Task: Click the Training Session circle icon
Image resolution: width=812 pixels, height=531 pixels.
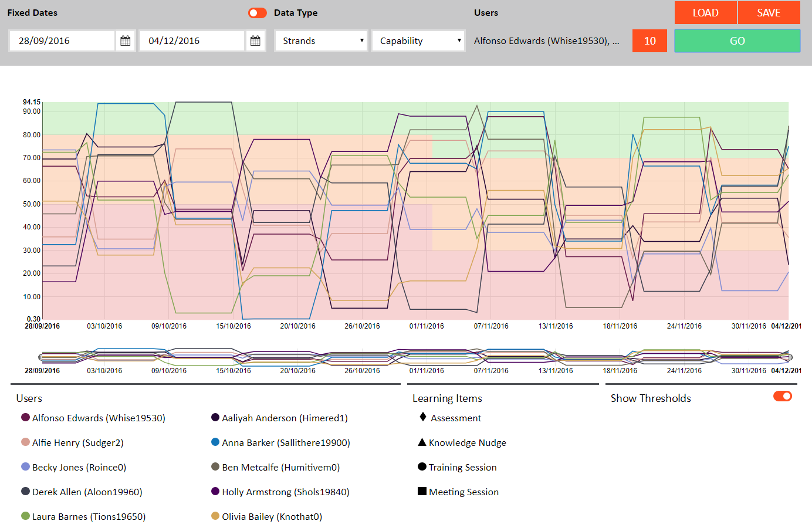Action: point(422,467)
